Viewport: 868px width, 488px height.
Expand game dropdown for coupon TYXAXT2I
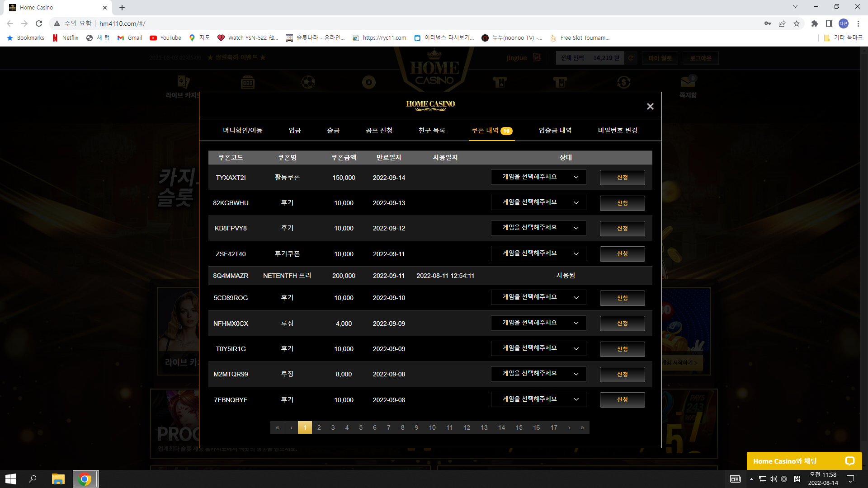pyautogui.click(x=538, y=177)
